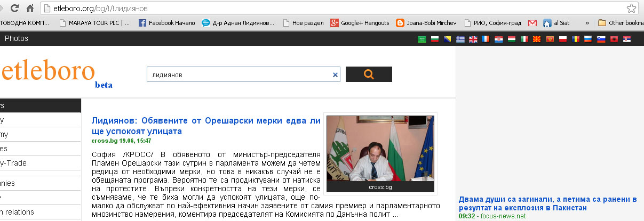This screenshot has height=221, width=644.
Task: Run search with the orange magnifier button
Action: pyautogui.click(x=369, y=75)
